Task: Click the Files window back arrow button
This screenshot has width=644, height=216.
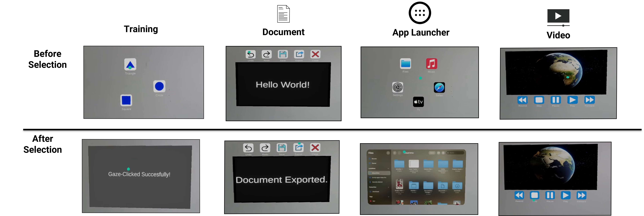Action: [395, 153]
